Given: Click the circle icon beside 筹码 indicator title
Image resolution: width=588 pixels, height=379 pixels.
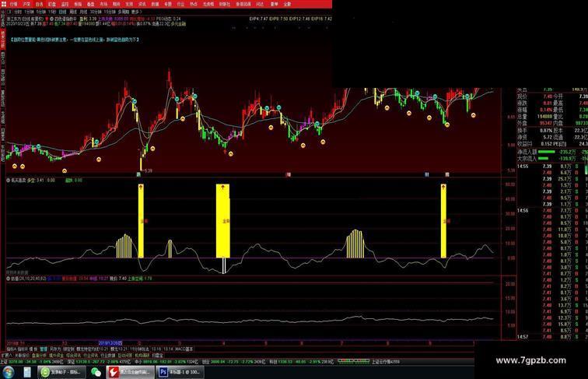Looking at the screenshot, I should [x=9, y=279].
